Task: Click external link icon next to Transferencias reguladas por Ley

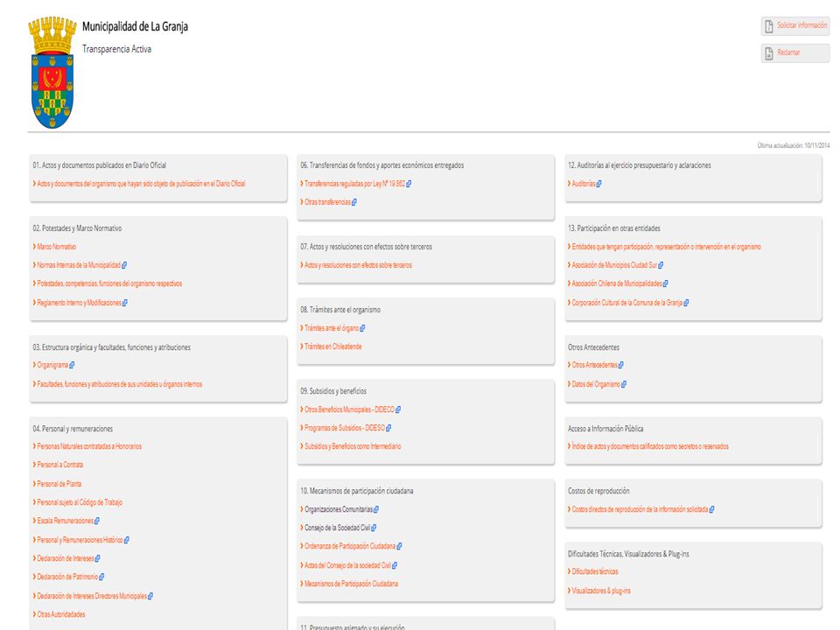Action: coord(409,184)
